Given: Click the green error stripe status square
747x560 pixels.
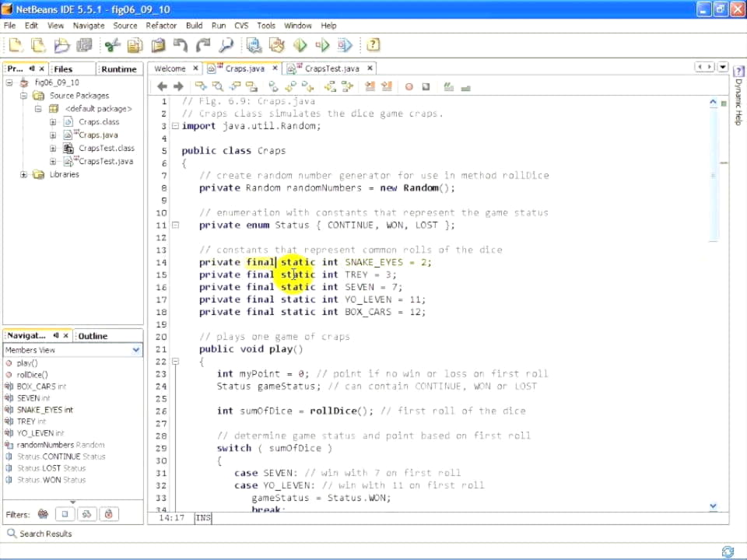Looking at the screenshot, I should pyautogui.click(x=724, y=103).
